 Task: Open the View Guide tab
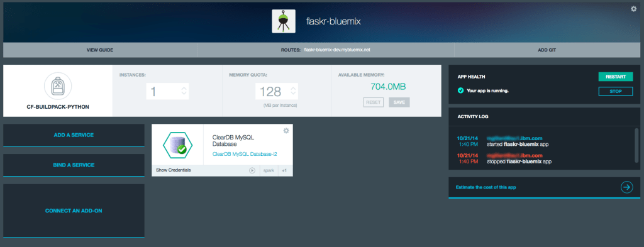[x=100, y=50]
